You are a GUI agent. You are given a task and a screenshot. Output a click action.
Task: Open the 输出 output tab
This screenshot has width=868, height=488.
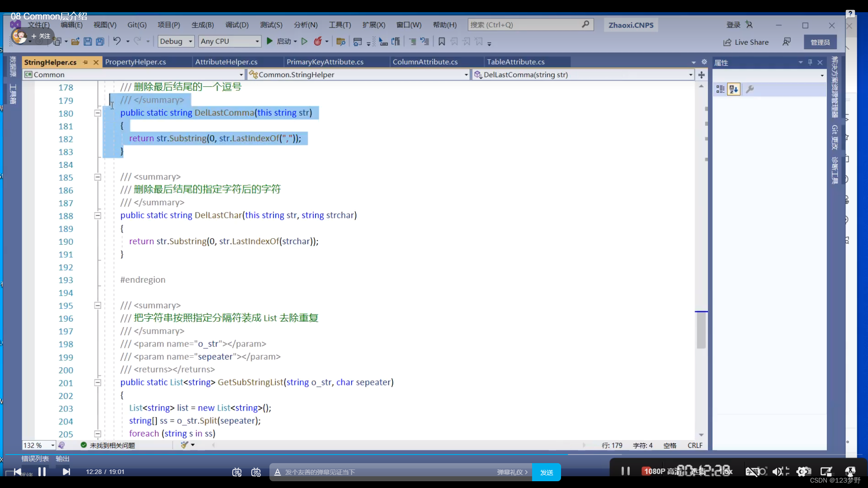62,459
